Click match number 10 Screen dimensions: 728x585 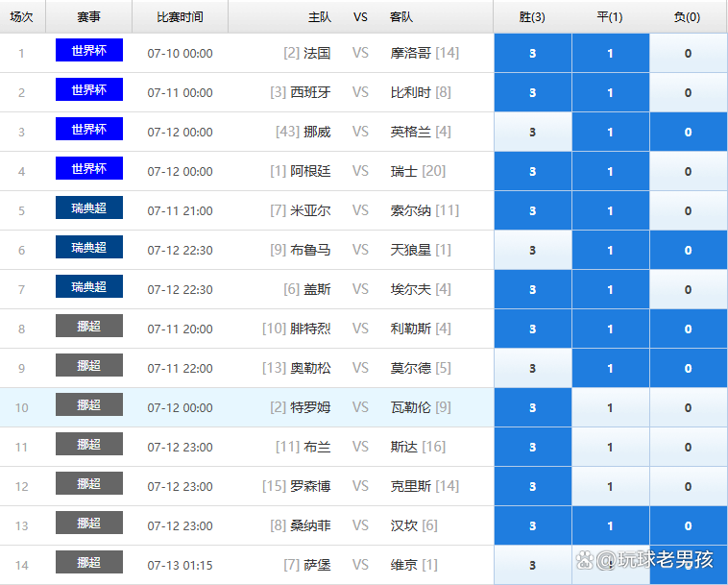tap(22, 408)
